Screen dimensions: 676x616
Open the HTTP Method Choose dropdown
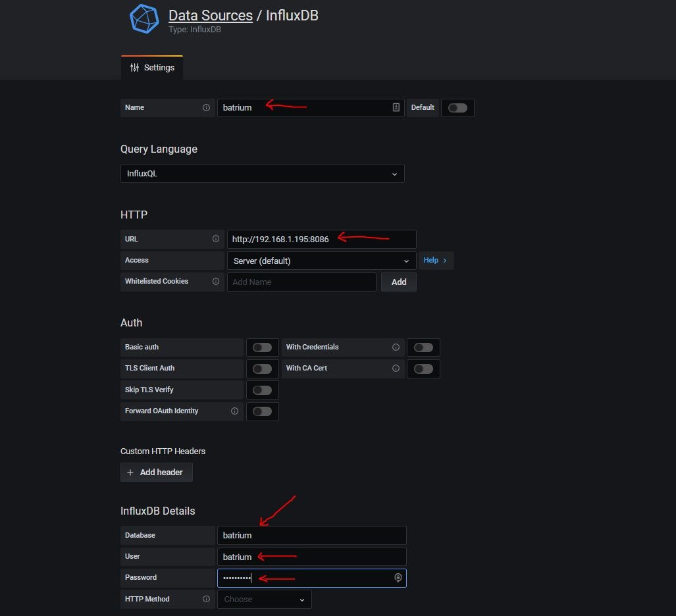(264, 600)
